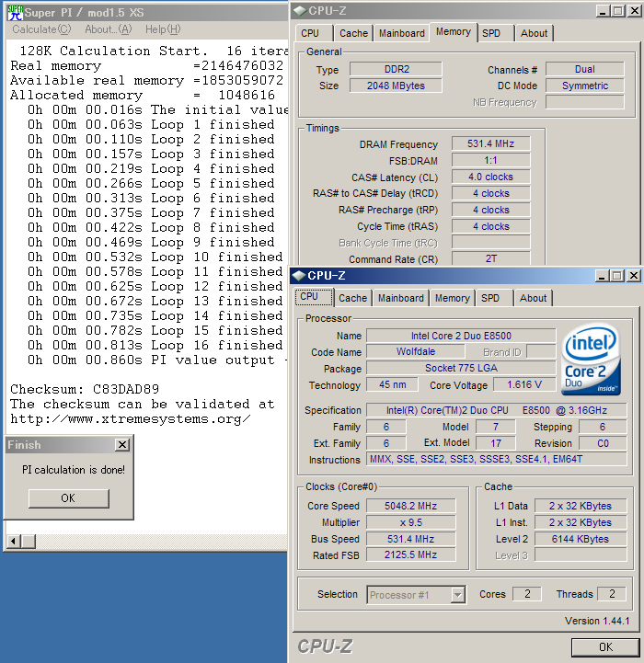Screen dimensions: 644x663
Task: Click the Cores count value
Action: tap(527, 594)
